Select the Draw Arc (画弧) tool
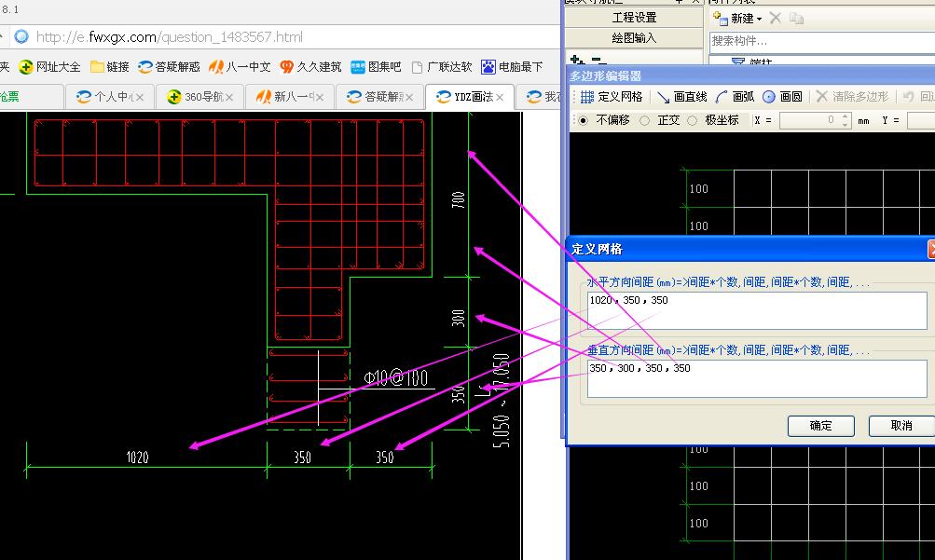 735,97
